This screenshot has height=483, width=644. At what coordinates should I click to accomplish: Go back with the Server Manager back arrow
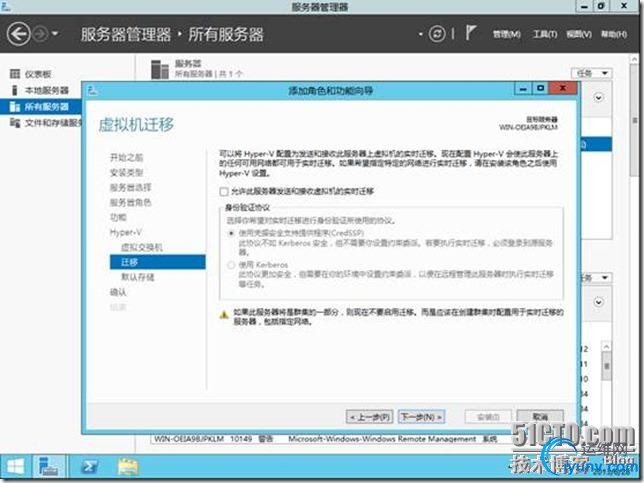click(18, 34)
